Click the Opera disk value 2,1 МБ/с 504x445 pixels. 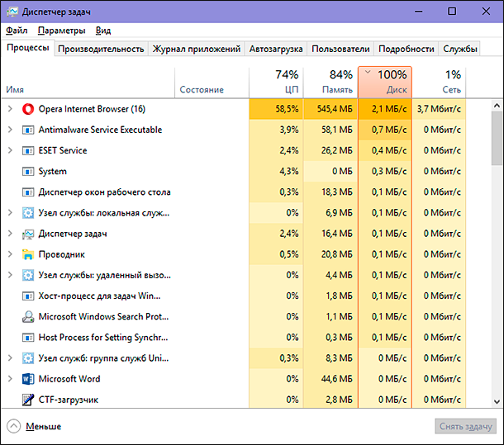click(389, 109)
